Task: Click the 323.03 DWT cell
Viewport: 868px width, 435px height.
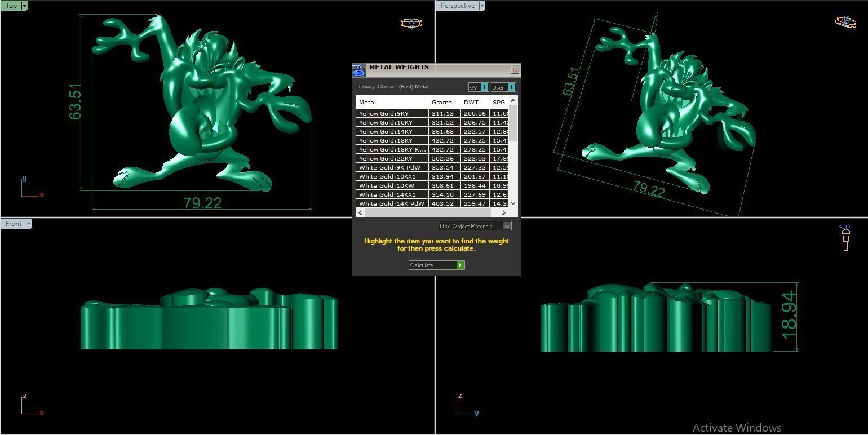Action: [475, 158]
